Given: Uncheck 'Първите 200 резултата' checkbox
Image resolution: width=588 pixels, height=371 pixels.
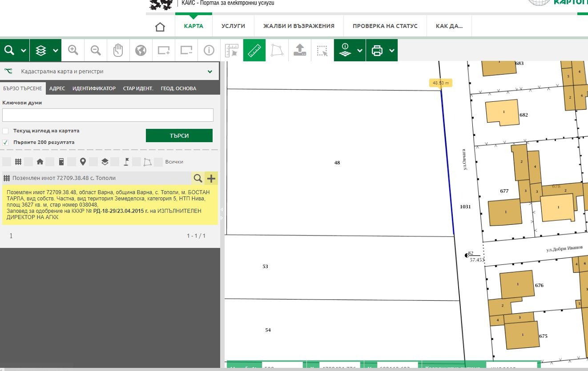Looking at the screenshot, I should click(x=5, y=143).
